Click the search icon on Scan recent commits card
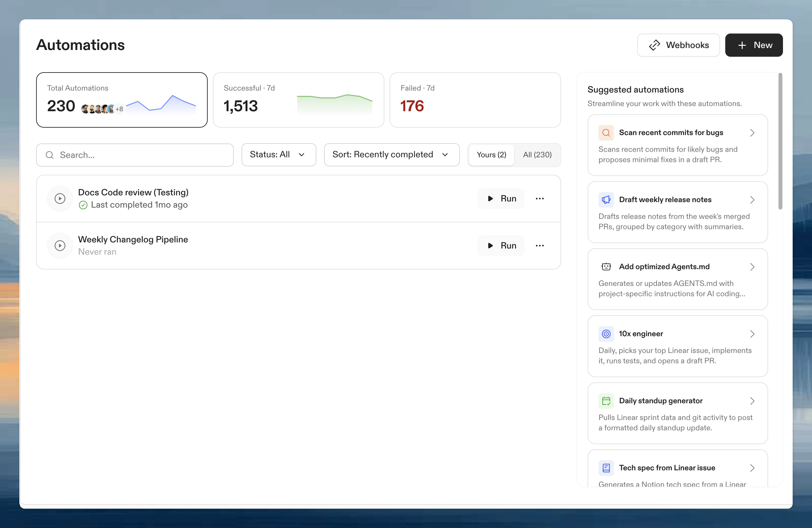The height and width of the screenshot is (528, 812). point(606,133)
